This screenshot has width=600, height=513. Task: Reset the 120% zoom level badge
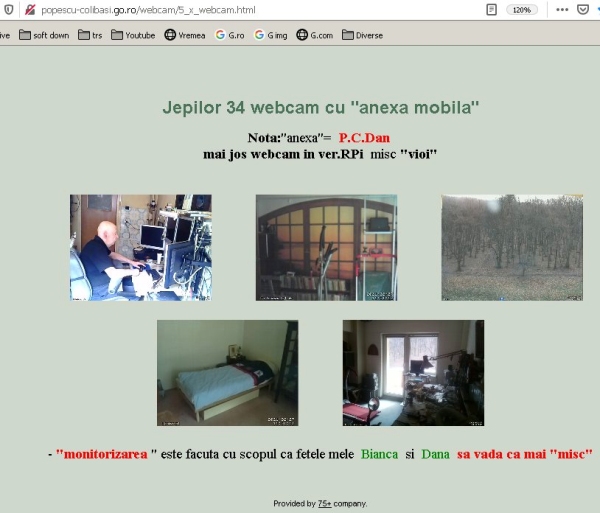(x=521, y=9)
